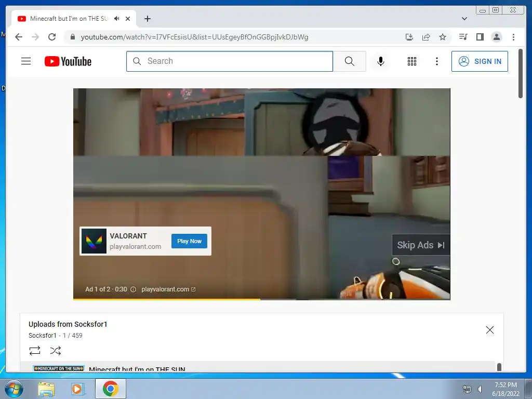The image size is (532, 399).
Task: Open the tab search chevron
Action: click(x=464, y=19)
